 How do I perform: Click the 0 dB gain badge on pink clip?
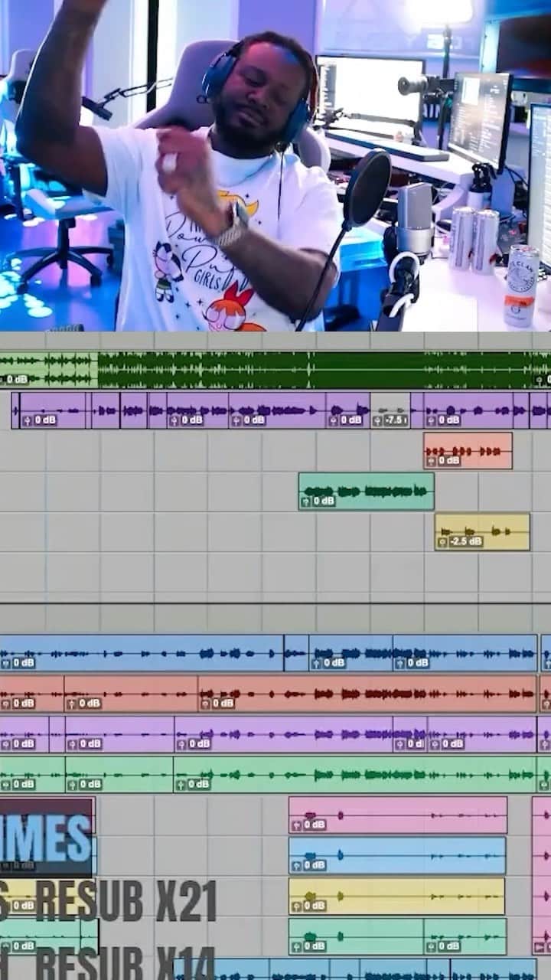(309, 825)
